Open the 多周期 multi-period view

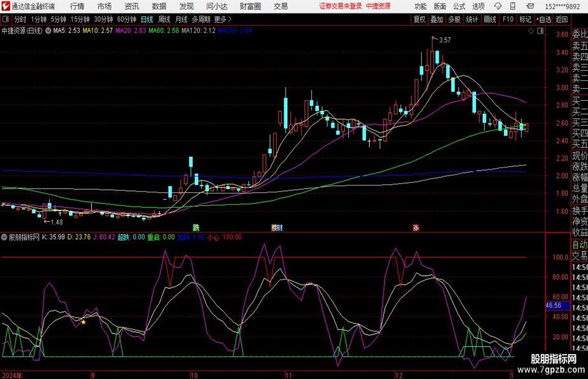point(201,19)
